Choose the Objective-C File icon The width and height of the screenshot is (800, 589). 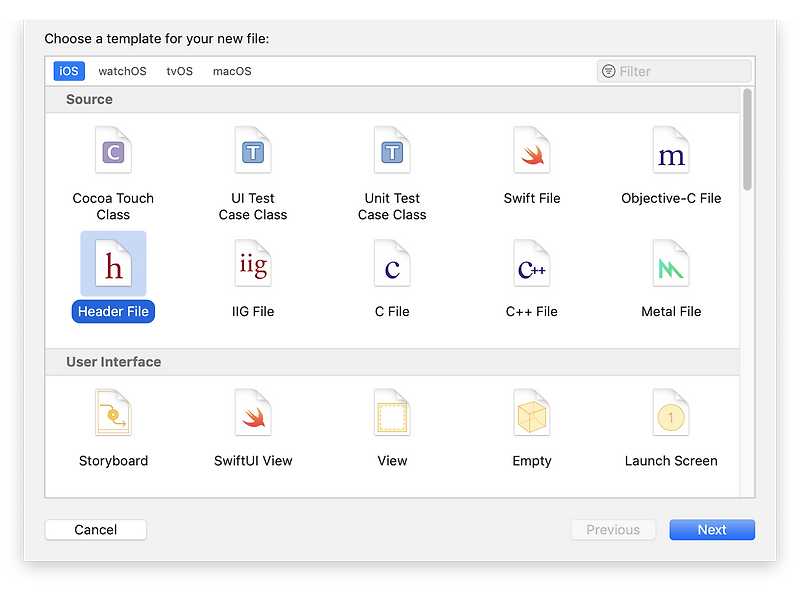671,151
